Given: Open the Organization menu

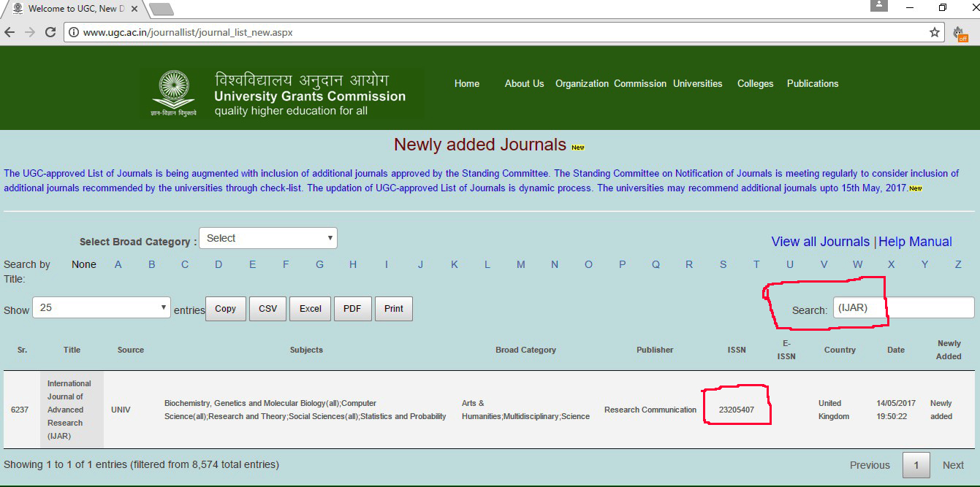Looking at the screenshot, I should (x=582, y=83).
